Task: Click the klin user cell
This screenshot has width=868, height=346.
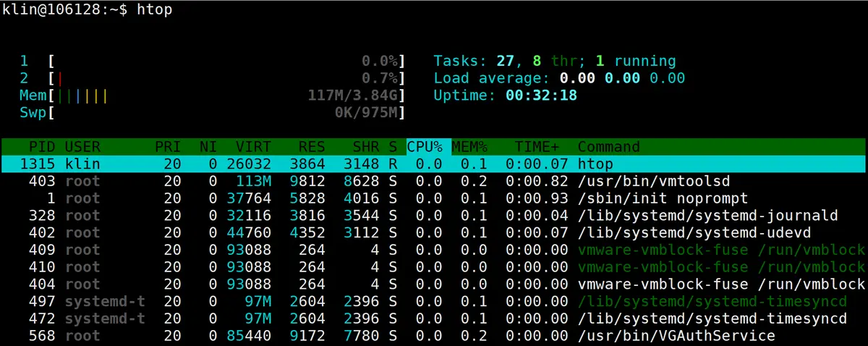Action: click(82, 164)
